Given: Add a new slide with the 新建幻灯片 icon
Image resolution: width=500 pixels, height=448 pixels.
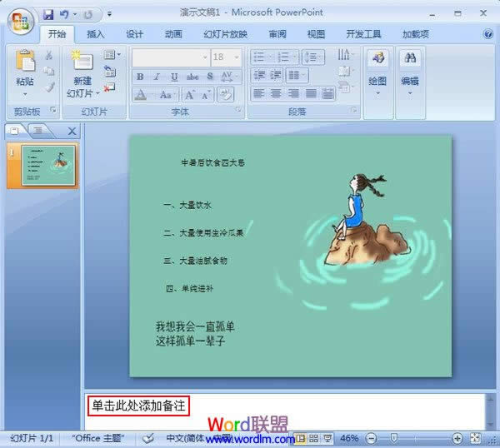Looking at the screenshot, I should pyautogui.click(x=82, y=61).
